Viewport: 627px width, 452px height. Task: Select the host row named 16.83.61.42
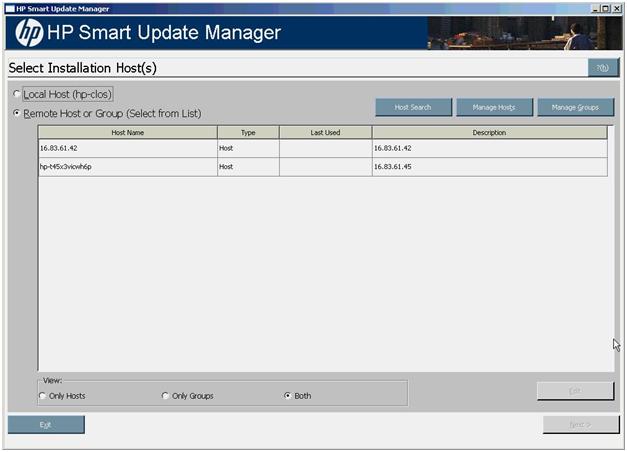tap(127, 148)
